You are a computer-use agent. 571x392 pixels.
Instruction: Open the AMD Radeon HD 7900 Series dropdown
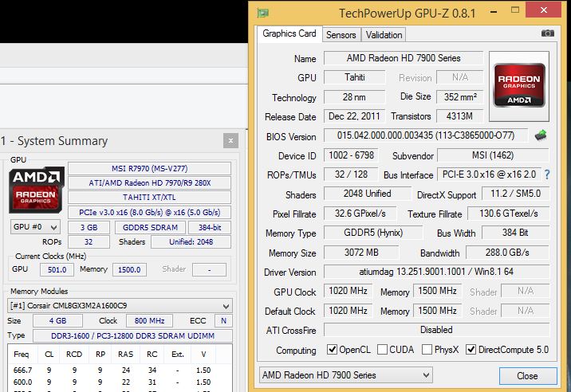tap(345, 375)
